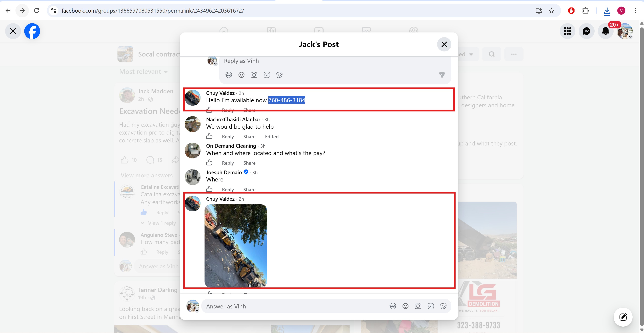Go to Facebook home via logo
644x333 pixels.
[32, 31]
